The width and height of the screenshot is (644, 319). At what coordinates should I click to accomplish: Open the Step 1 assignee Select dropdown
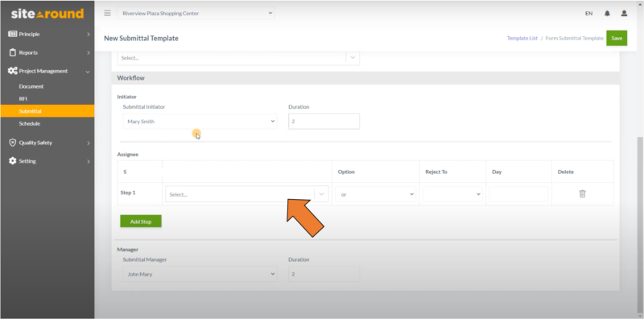247,194
